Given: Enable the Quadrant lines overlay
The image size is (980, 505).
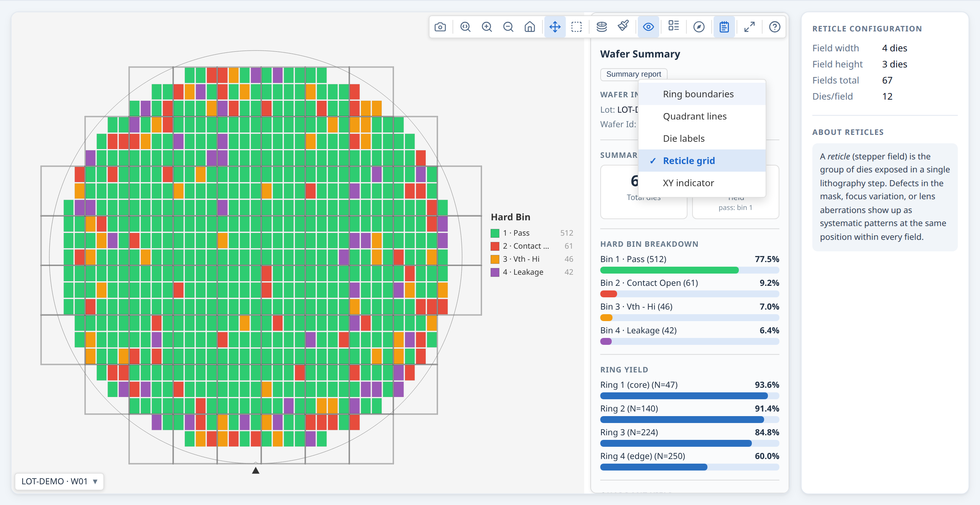Looking at the screenshot, I should pyautogui.click(x=702, y=116).
